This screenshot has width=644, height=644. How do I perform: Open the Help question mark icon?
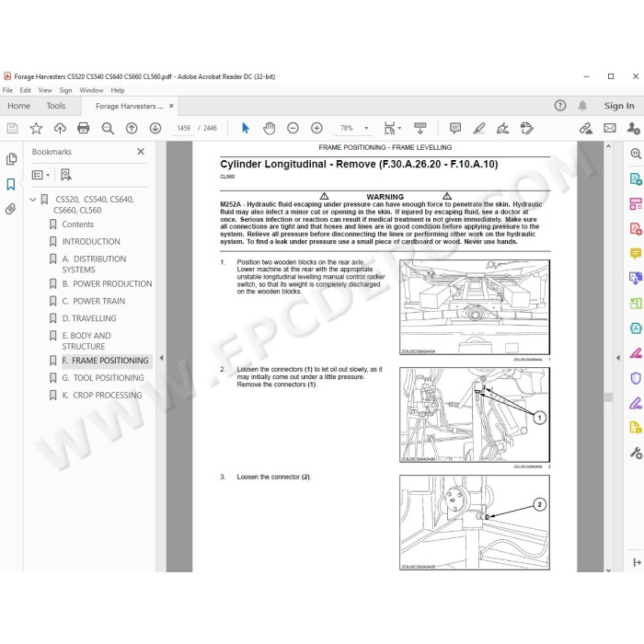560,106
